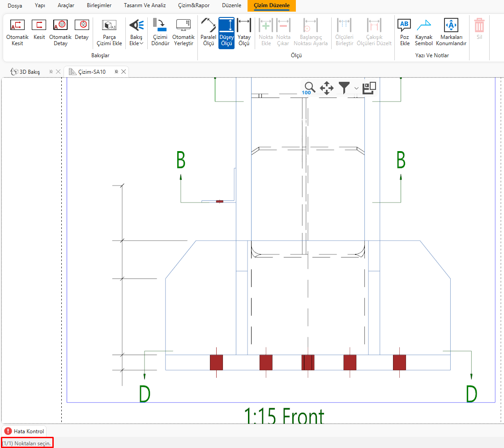Click the Kesit section icon
504x448 pixels.
39,30
